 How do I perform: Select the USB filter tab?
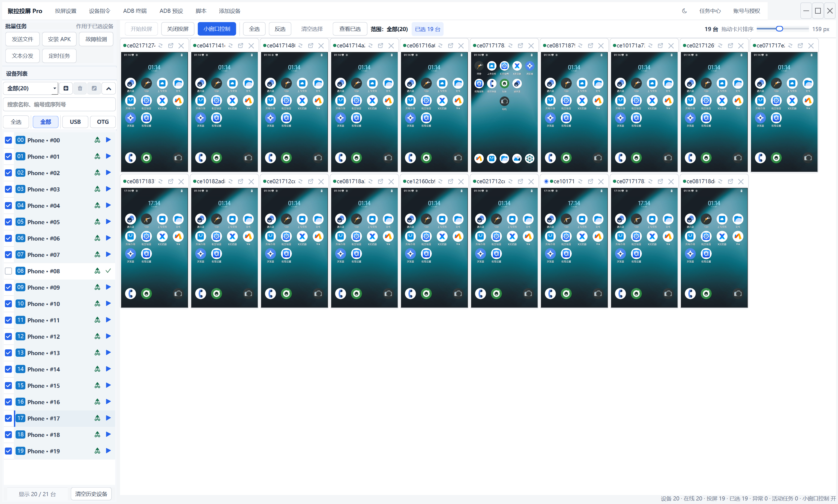[x=75, y=122]
